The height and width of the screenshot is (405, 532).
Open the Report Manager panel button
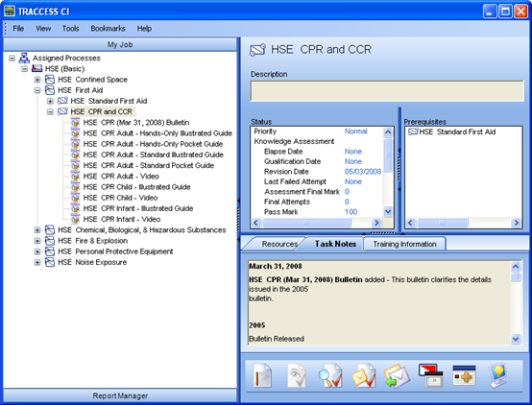[x=120, y=395]
